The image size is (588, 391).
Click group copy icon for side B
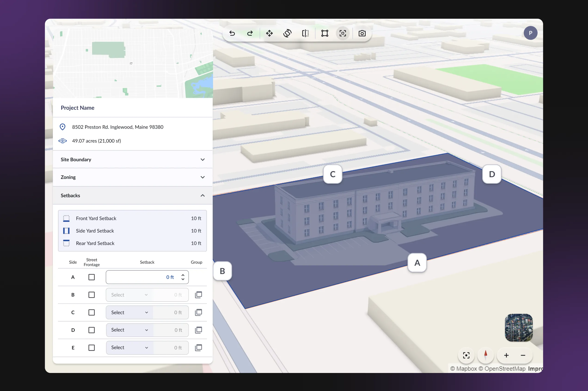pos(199,295)
